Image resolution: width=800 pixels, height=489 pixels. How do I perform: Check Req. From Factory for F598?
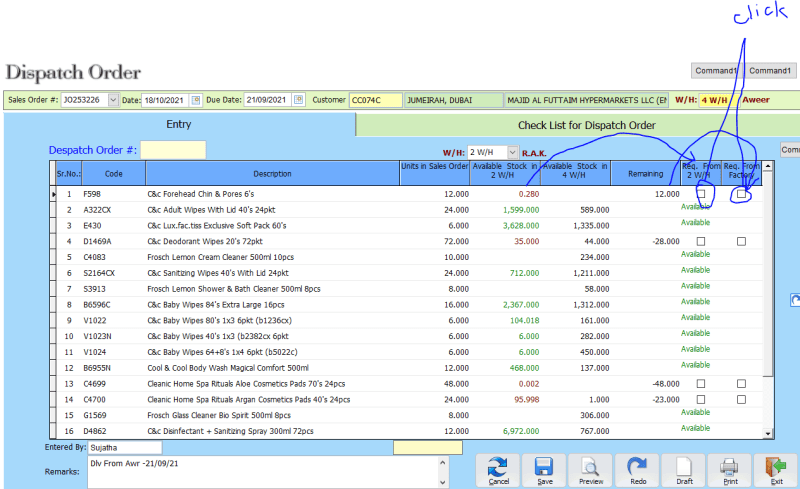(741, 194)
